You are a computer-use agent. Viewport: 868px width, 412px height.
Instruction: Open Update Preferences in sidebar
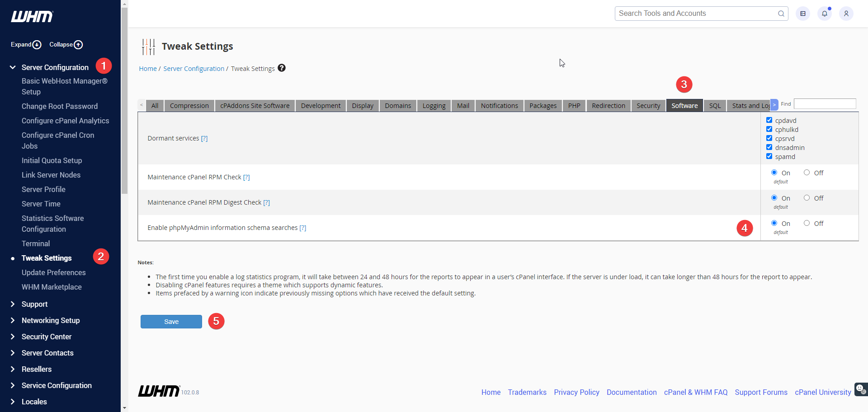pos(54,272)
